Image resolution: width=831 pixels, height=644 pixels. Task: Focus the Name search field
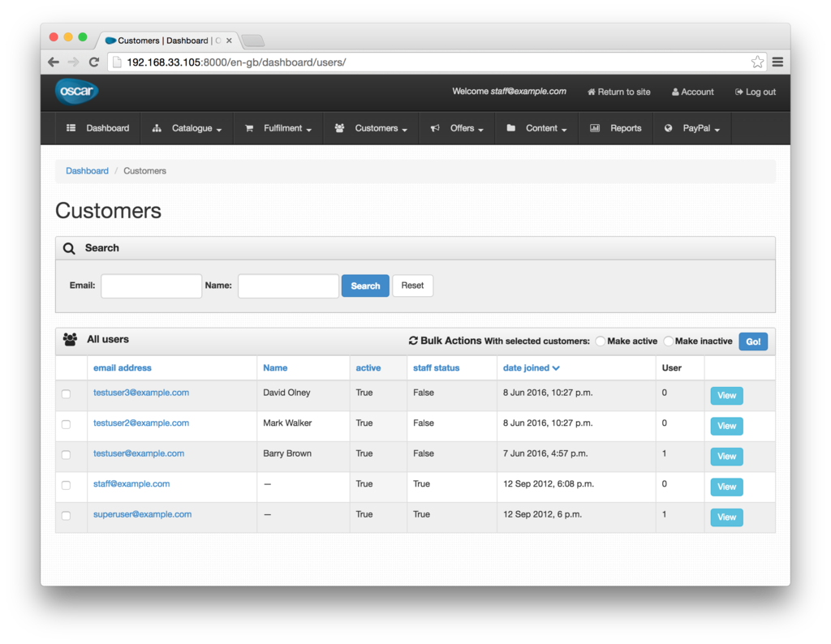point(288,286)
